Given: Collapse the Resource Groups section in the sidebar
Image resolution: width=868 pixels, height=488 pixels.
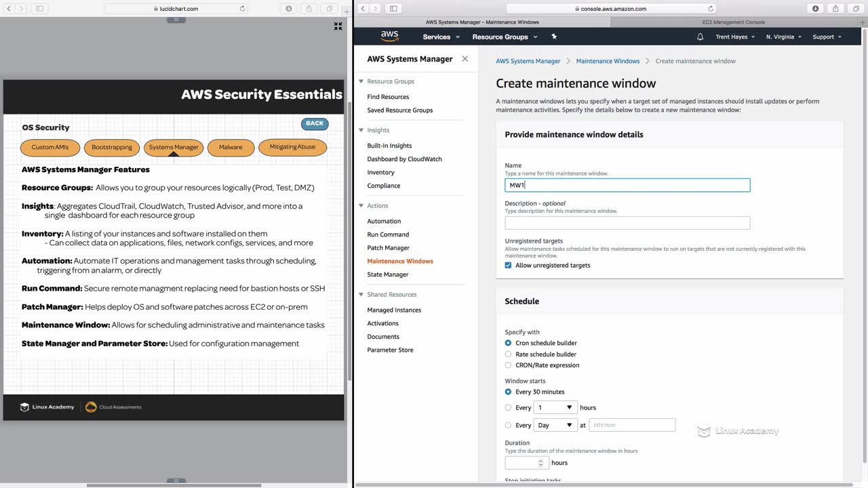Looking at the screenshot, I should click(361, 81).
